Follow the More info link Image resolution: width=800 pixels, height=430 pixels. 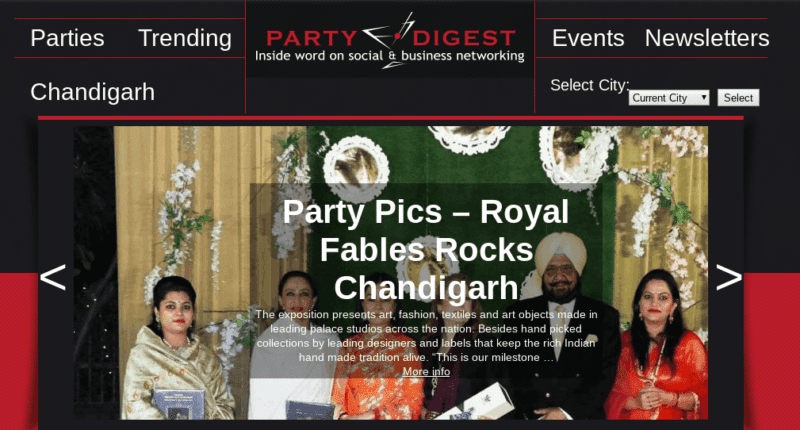click(426, 371)
